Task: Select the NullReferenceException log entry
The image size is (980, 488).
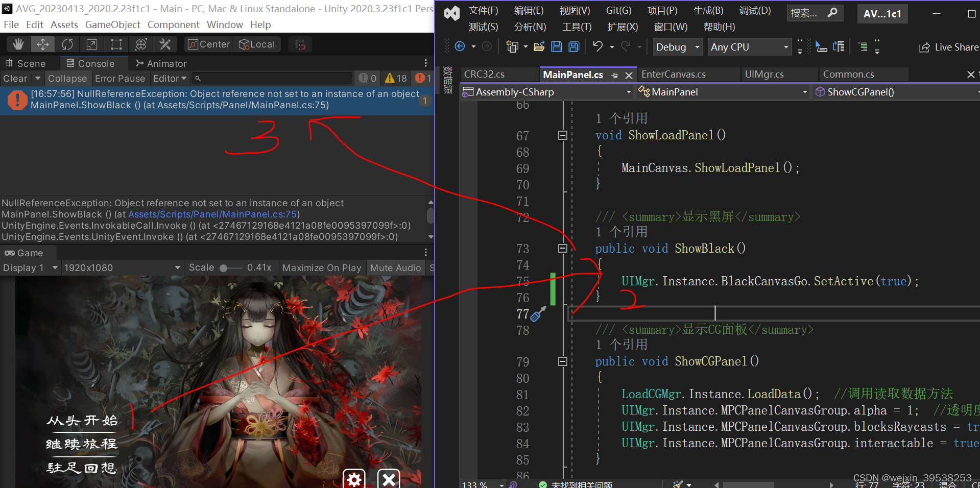Action: [217, 100]
